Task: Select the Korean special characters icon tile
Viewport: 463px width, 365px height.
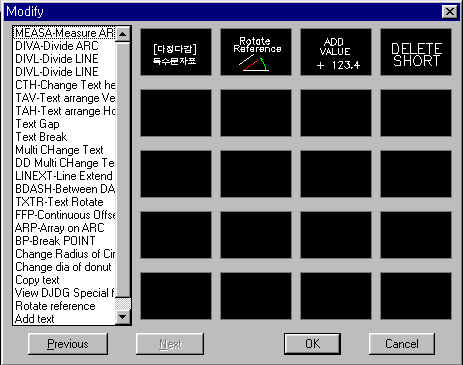Action: [x=176, y=52]
